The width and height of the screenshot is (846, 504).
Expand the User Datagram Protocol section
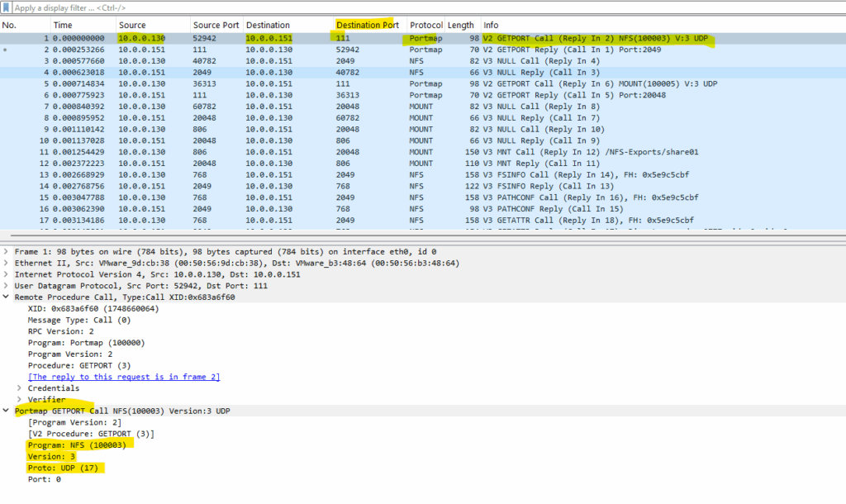(x=6, y=285)
